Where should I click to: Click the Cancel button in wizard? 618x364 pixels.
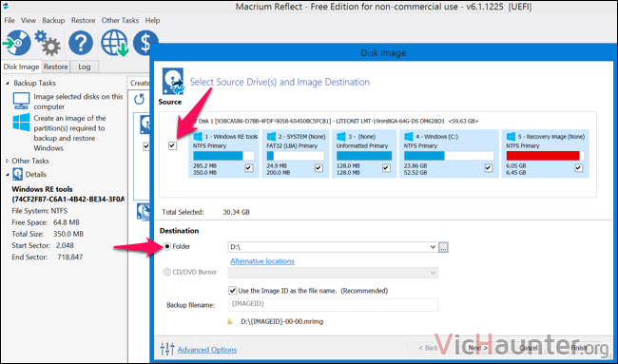(528, 348)
